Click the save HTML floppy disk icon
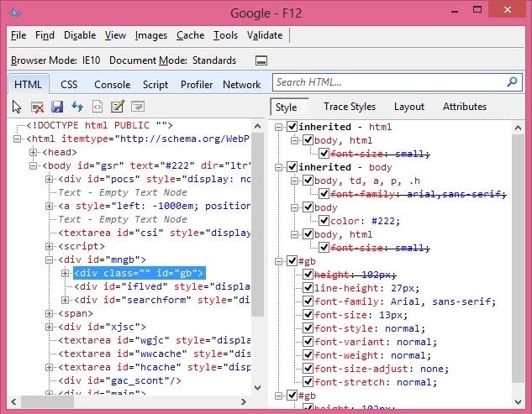Screen dimensions: 532x414 (x=57, y=107)
